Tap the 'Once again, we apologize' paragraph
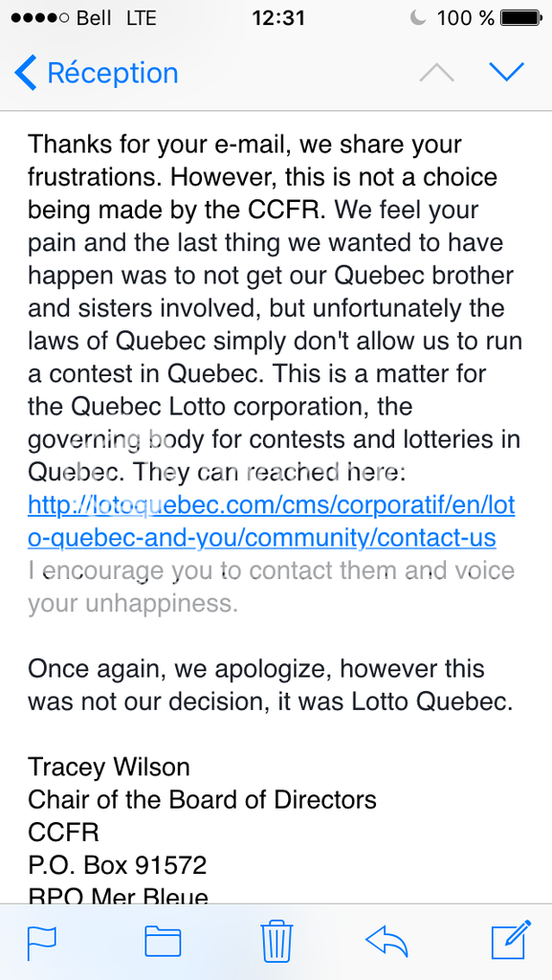552x980 pixels. tap(271, 685)
